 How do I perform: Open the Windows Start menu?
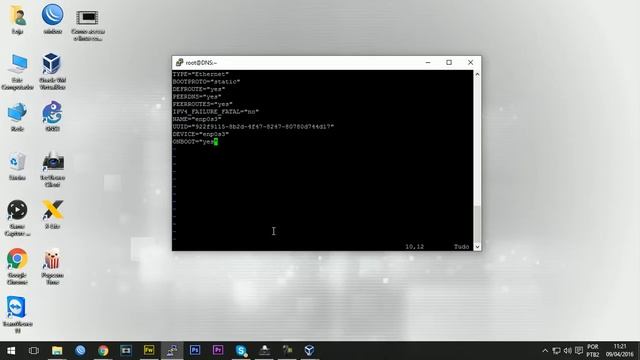(x=11, y=350)
